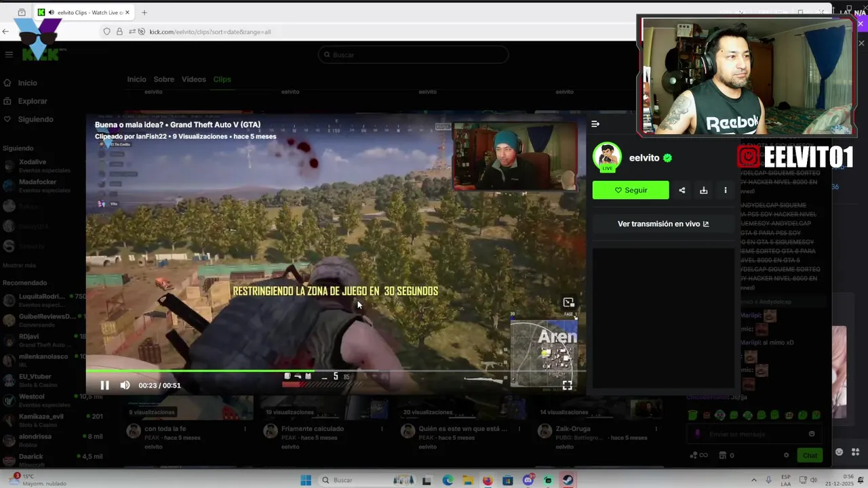868x488 pixels.
Task: Go back with the browser back arrow
Action: (6, 32)
